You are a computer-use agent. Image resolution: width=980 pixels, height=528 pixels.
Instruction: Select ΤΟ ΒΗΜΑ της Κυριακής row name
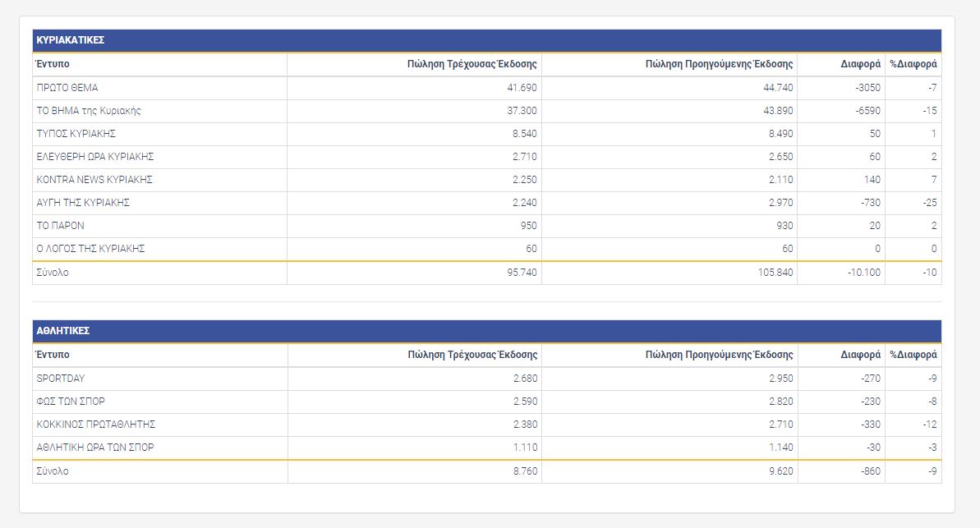tap(88, 111)
